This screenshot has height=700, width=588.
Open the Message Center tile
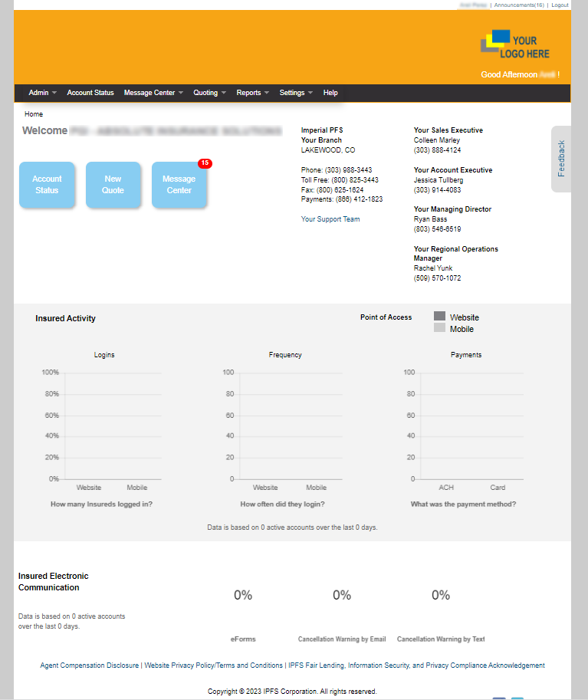tap(179, 185)
